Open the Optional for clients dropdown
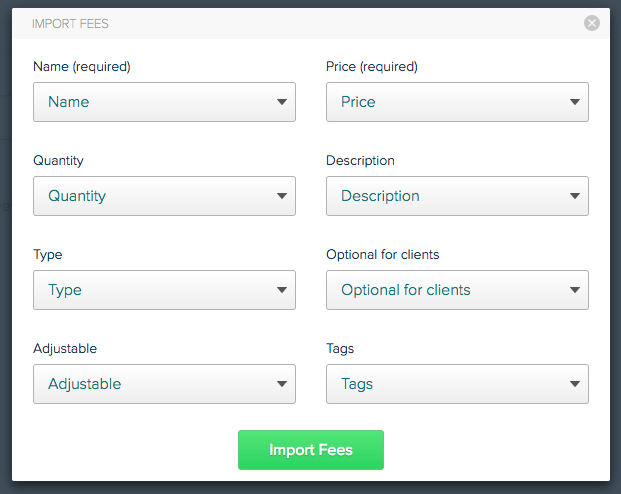The image size is (621, 494). (x=457, y=290)
